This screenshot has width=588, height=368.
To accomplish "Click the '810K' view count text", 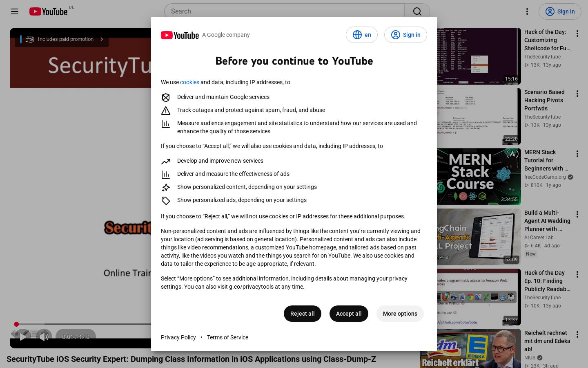I will coord(537,185).
